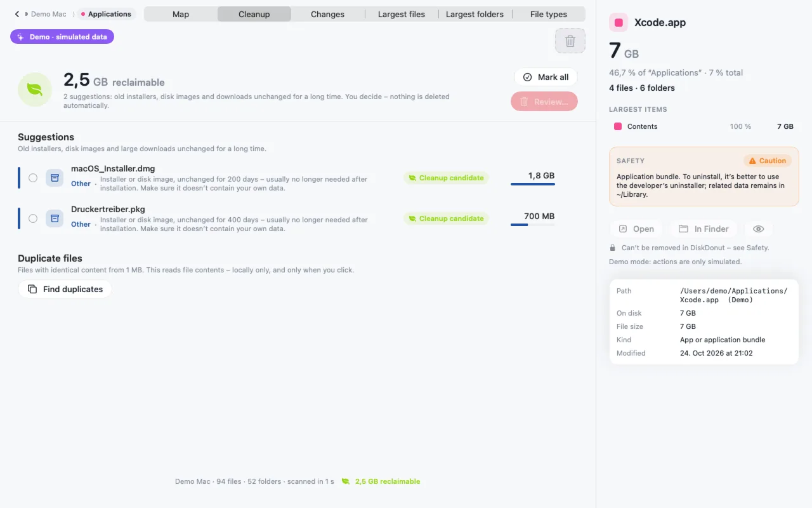Click the pink Xcode.app icon
Viewport: 812px width, 508px height.
tap(619, 22)
